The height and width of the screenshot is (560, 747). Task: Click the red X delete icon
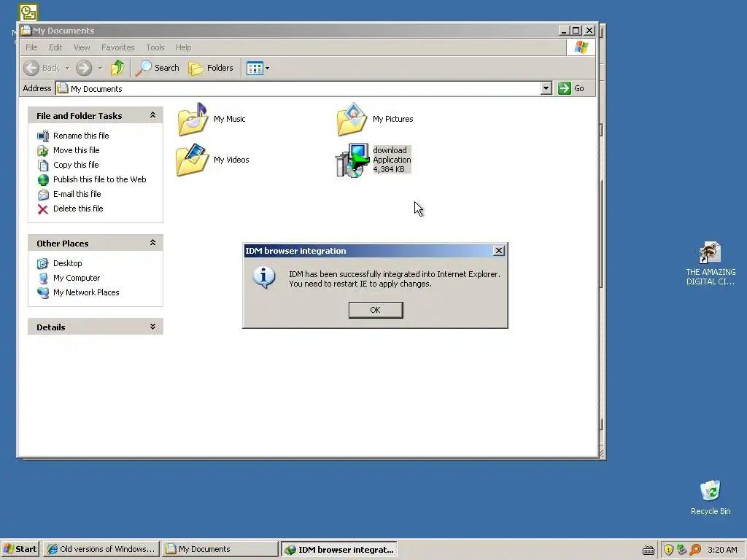(43, 209)
